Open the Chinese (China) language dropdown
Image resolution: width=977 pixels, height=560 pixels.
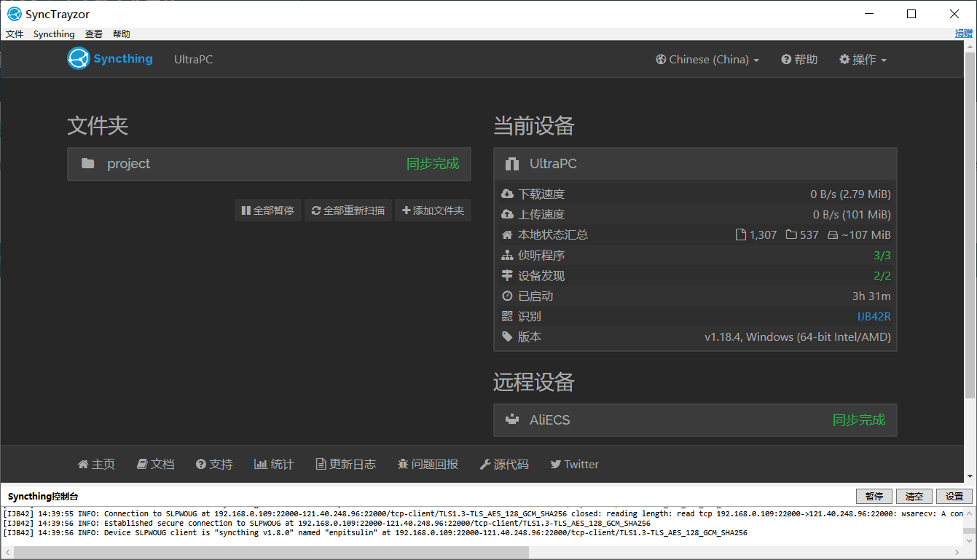pos(707,60)
